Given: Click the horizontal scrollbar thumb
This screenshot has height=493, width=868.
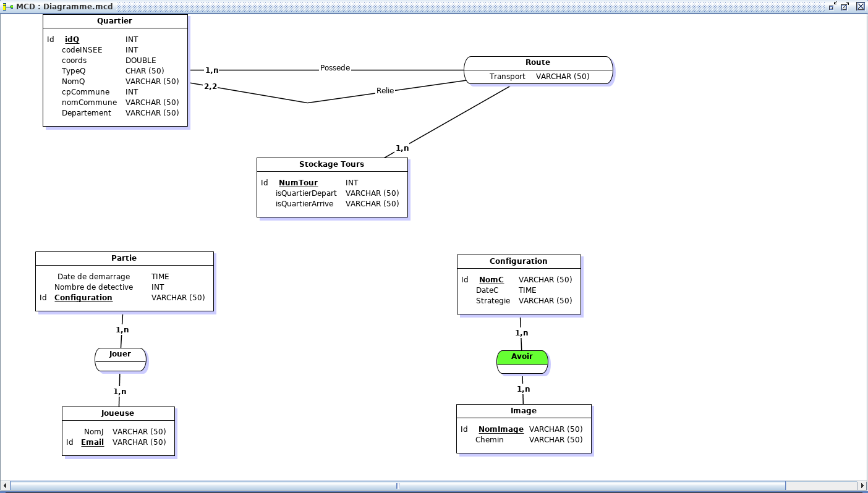Looking at the screenshot, I should tap(398, 486).
